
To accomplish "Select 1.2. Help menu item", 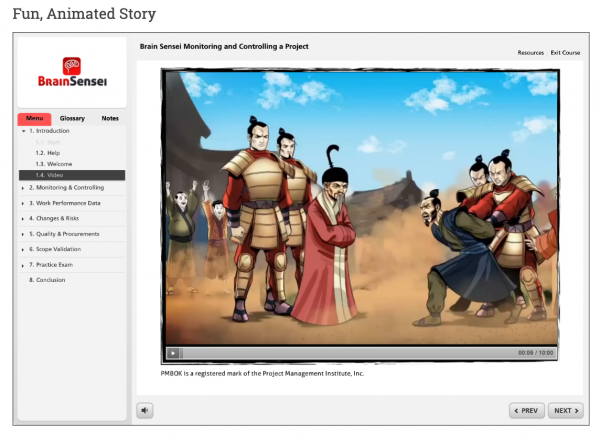I will pyautogui.click(x=47, y=153).
